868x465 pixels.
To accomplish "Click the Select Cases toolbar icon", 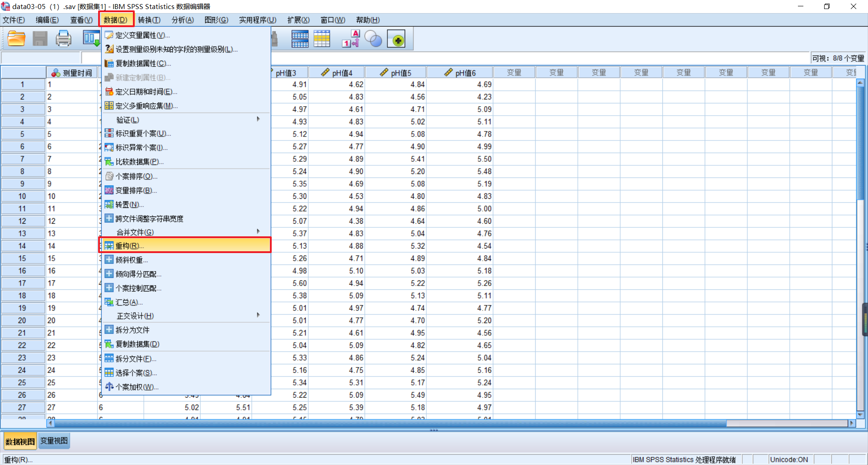I will (322, 39).
